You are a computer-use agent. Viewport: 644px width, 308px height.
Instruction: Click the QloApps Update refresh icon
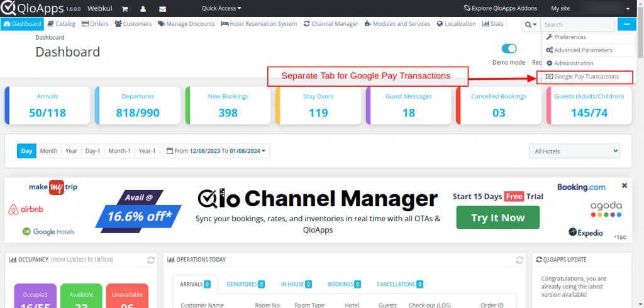540,260
